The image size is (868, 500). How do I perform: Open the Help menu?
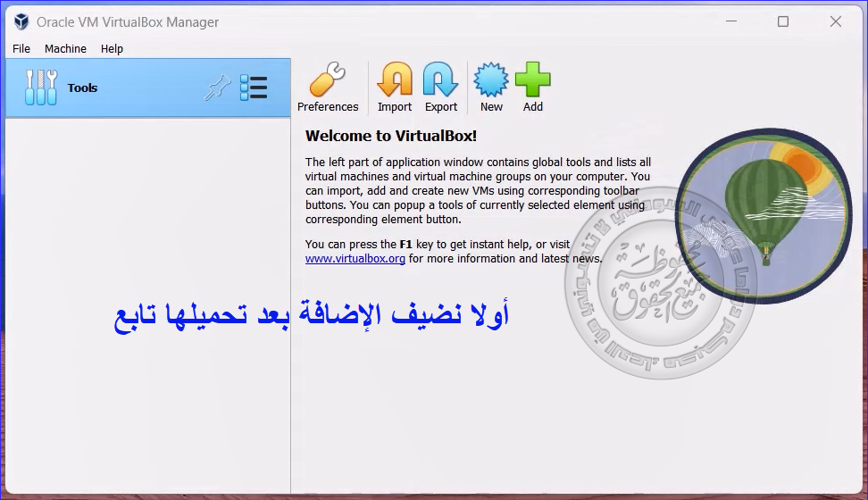pyautogui.click(x=112, y=49)
